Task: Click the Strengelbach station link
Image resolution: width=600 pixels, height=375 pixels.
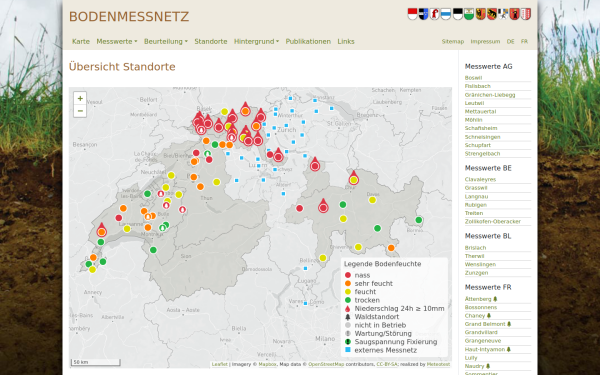Action: point(483,153)
